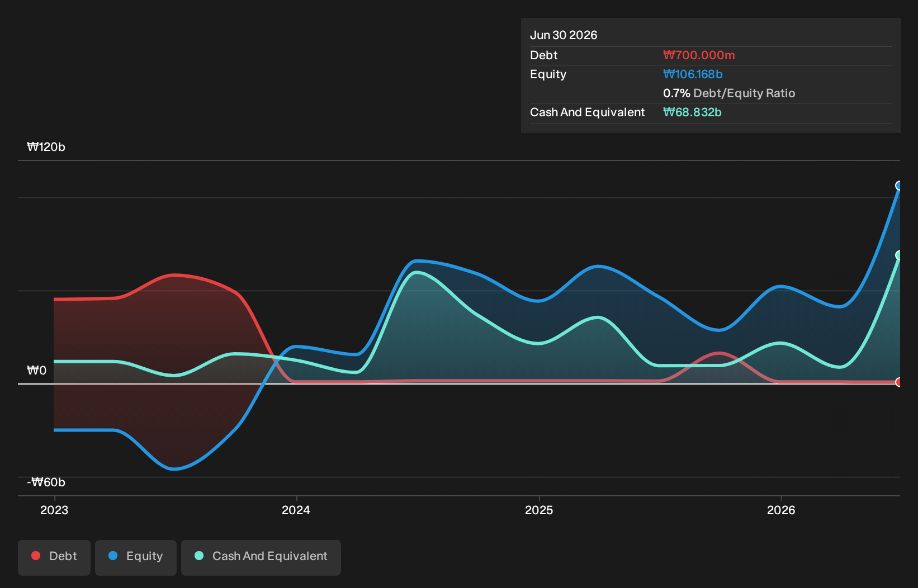Toggle Cash And Equivalent legend button

coord(261,557)
